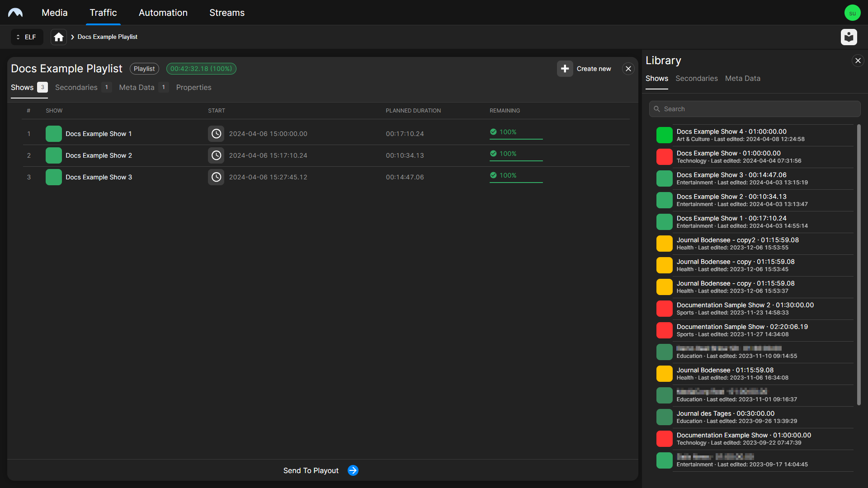Open the ELF station selector dropdown
868x488 pixels.
27,37
